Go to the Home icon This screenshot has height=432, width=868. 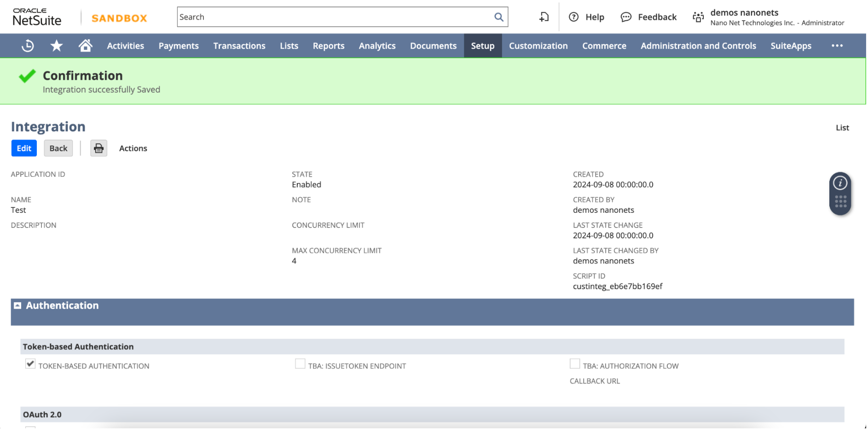[85, 46]
